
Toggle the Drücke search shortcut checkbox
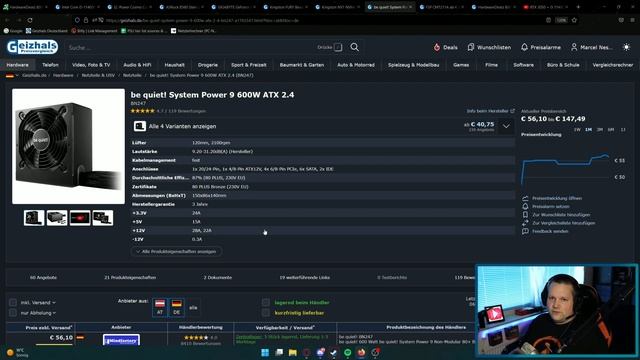pyautogui.click(x=338, y=47)
